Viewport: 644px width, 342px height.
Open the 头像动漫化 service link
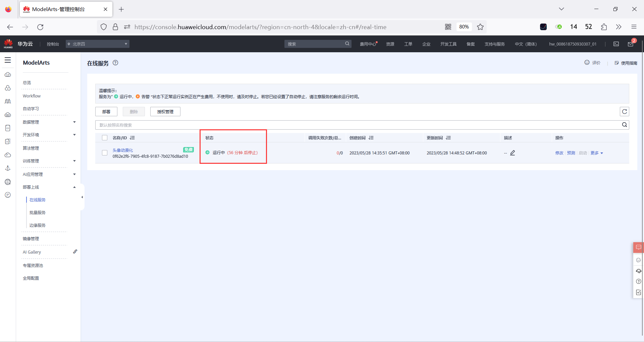coord(123,150)
